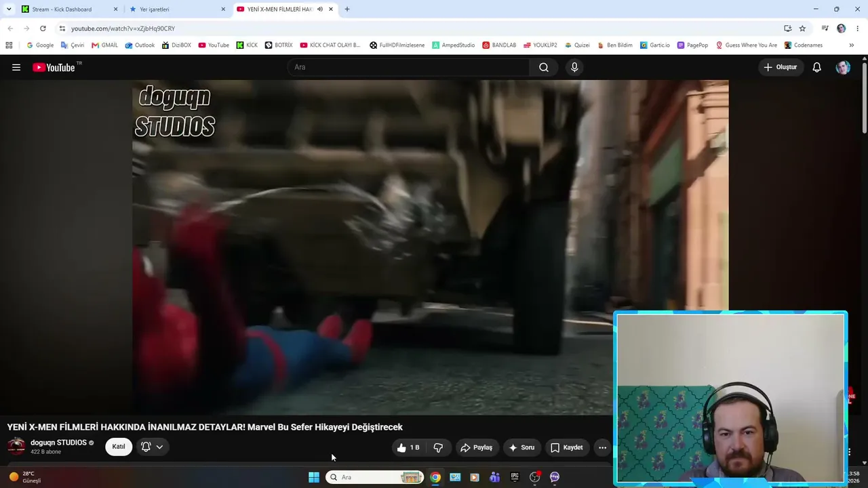Screen dimensions: 868x488
Task: Open the apps grid in bookmarks bar
Action: [9, 45]
